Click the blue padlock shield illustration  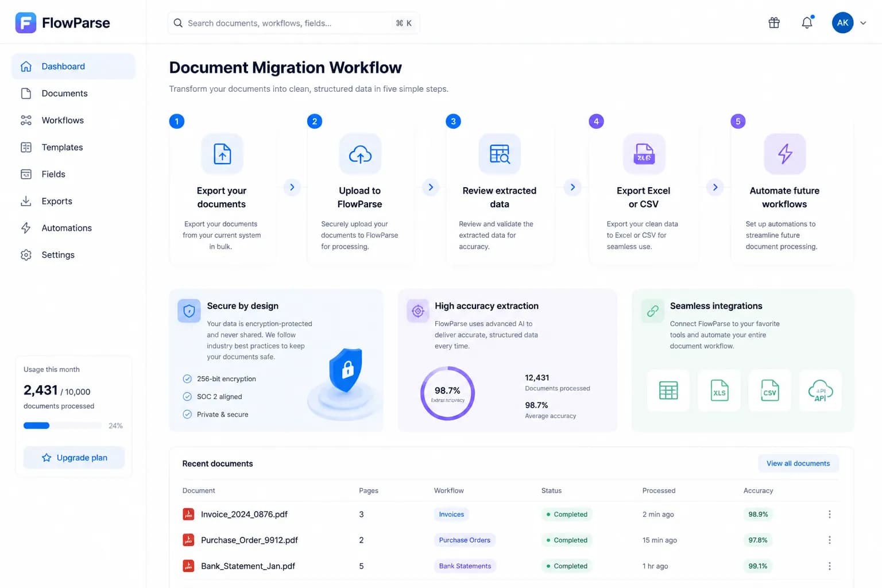345,371
